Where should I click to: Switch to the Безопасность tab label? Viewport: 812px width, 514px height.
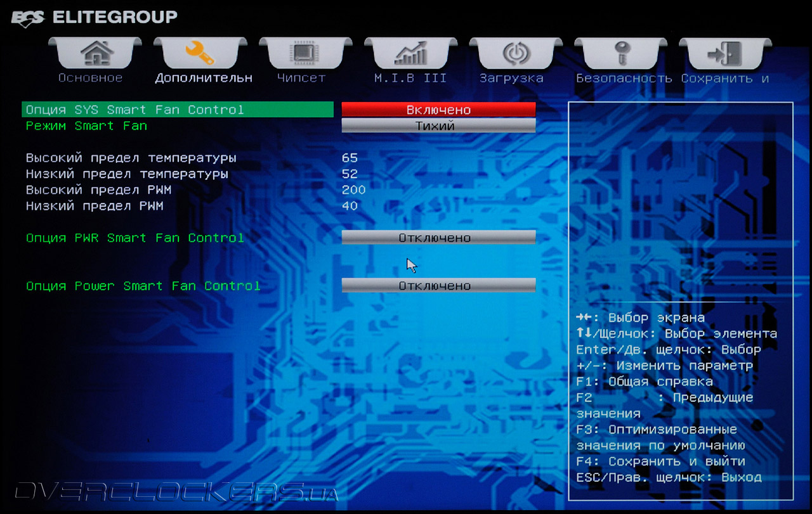[x=624, y=78]
